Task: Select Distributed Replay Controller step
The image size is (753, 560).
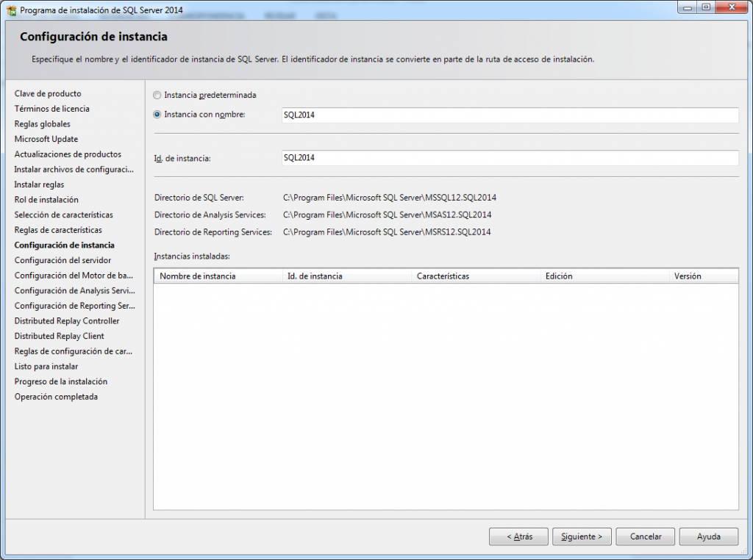Action: [x=67, y=321]
